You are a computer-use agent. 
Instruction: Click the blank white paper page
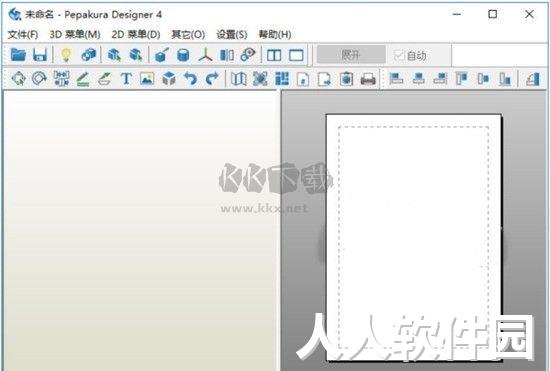[x=414, y=237]
